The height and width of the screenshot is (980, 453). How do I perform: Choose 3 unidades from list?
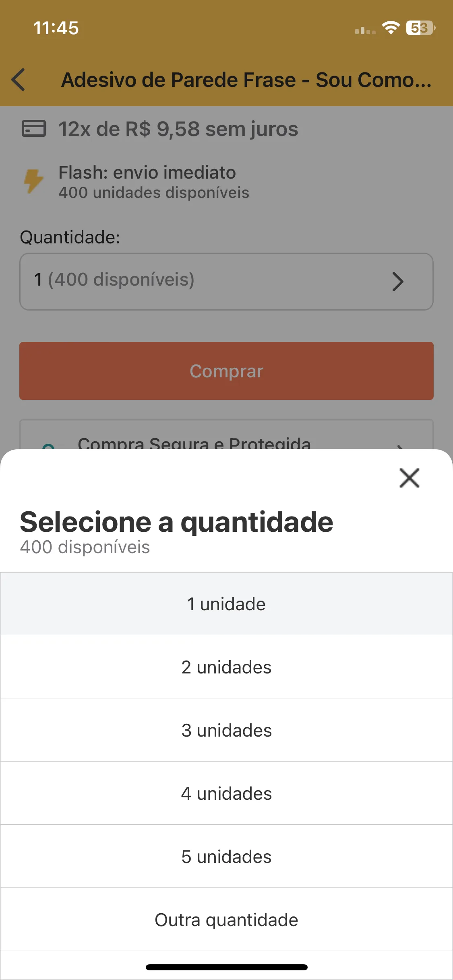tap(226, 730)
